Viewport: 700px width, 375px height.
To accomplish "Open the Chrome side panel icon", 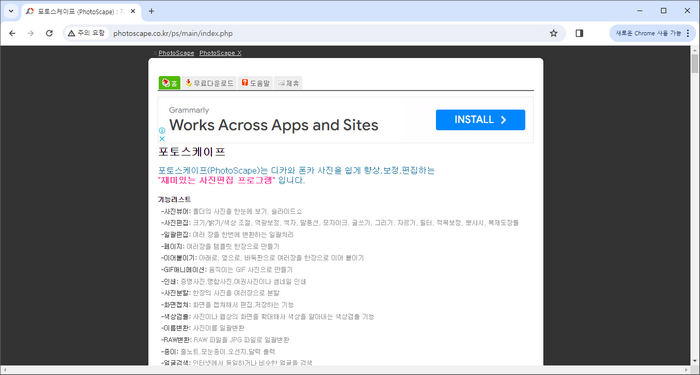I will (579, 33).
